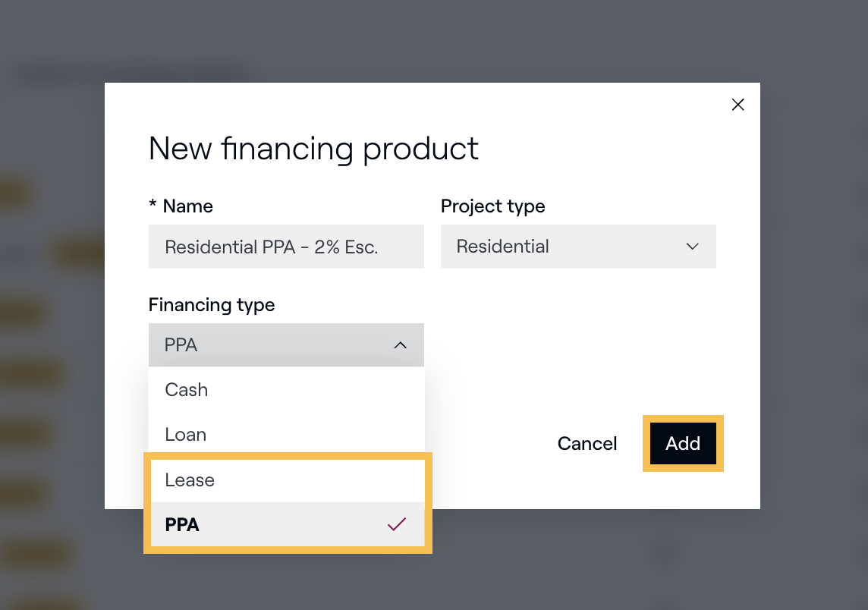Click the Add button
Image resolution: width=868 pixels, height=610 pixels.
tap(682, 444)
